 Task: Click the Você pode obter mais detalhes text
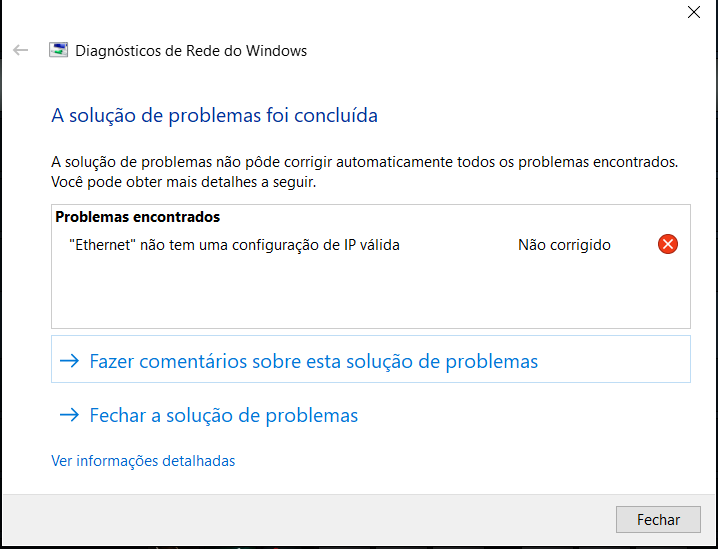(184, 182)
